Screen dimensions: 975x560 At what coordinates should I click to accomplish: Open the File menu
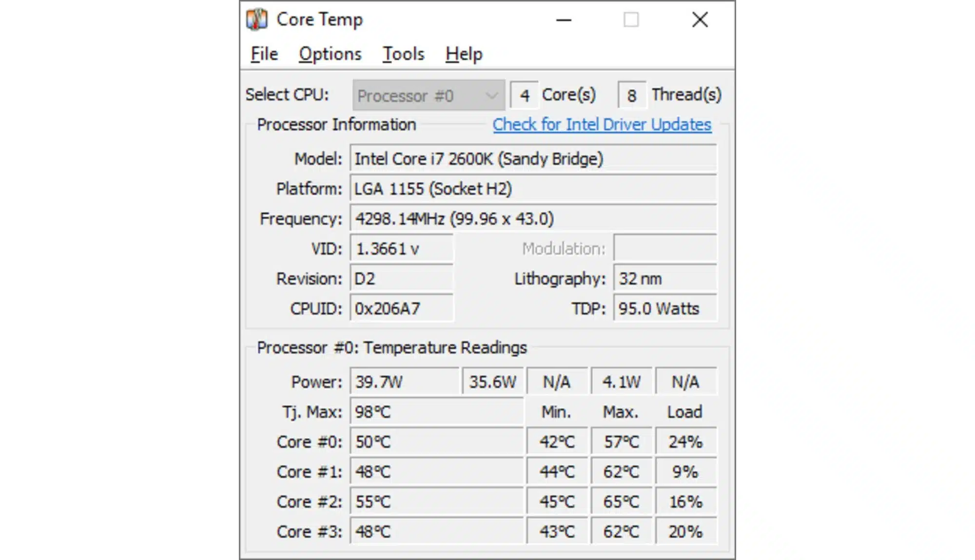[x=264, y=54]
